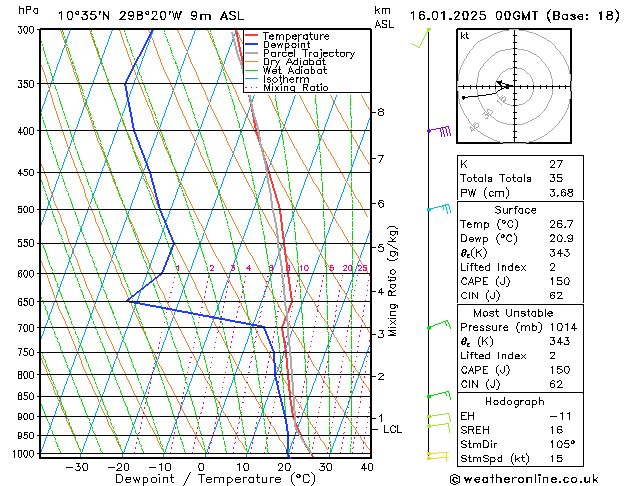Screen dimensions: 629x486
Task: Click the yellow wind barb near 1000 hPa
Action: tap(438, 456)
